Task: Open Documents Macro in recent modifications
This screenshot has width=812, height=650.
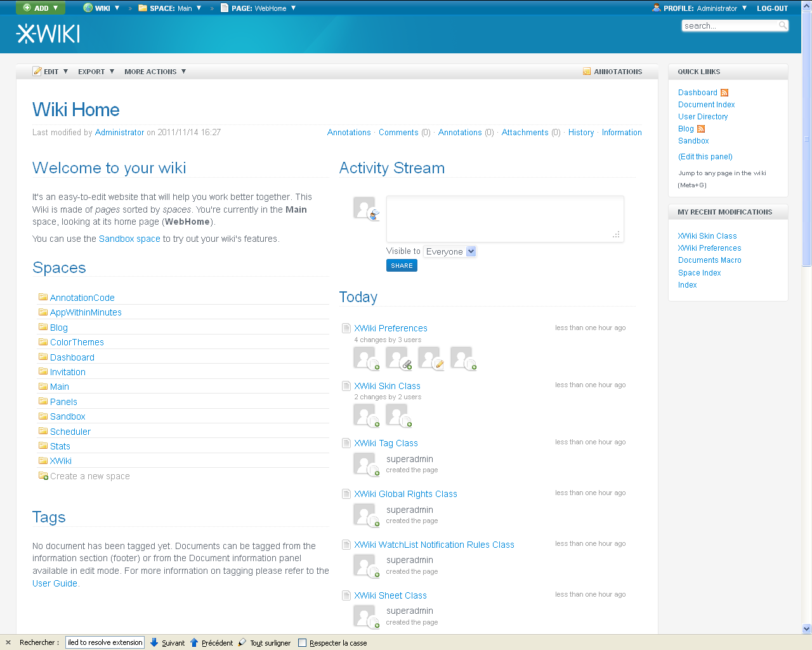Action: 709,260
